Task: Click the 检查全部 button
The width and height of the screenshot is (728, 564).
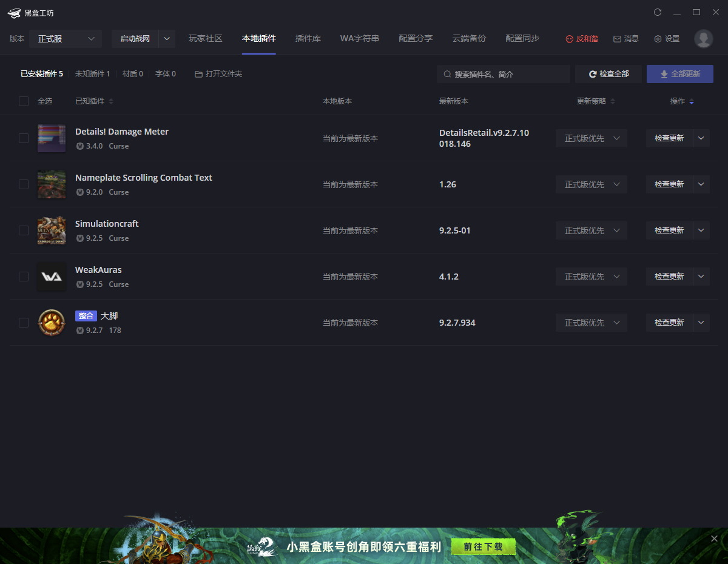Action: click(608, 74)
